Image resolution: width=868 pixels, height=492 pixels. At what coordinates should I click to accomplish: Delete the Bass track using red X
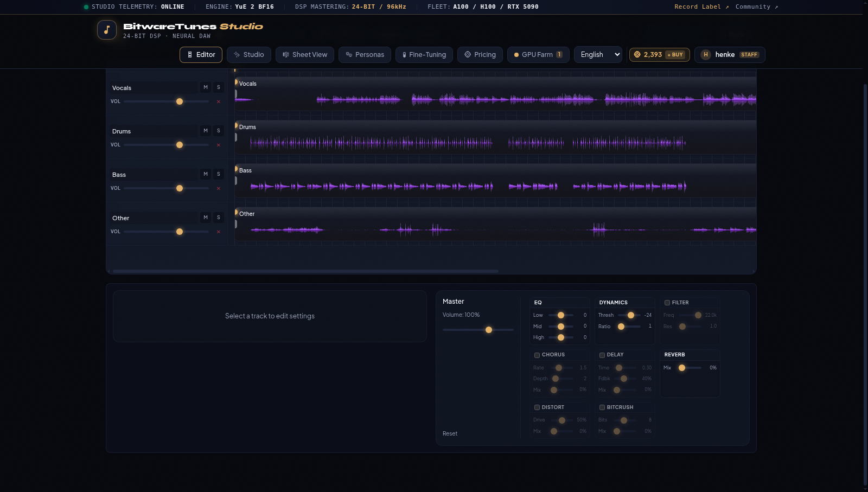219,188
